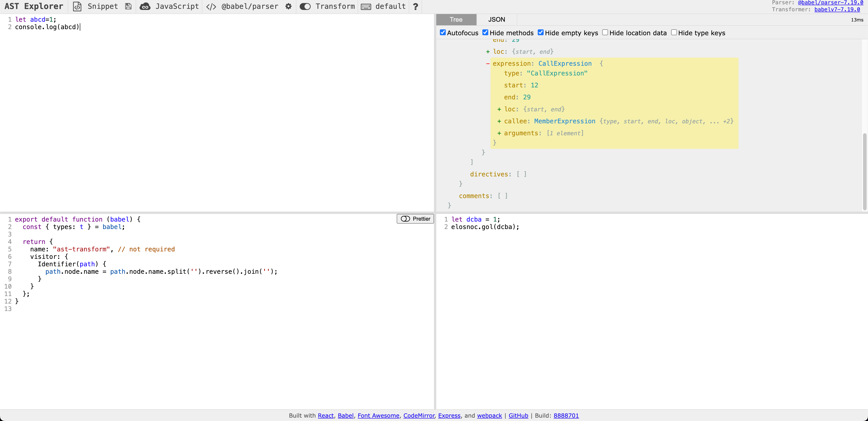Image resolution: width=868 pixels, height=421 pixels.
Task: Toggle the Prettier formatting button
Action: 415,219
